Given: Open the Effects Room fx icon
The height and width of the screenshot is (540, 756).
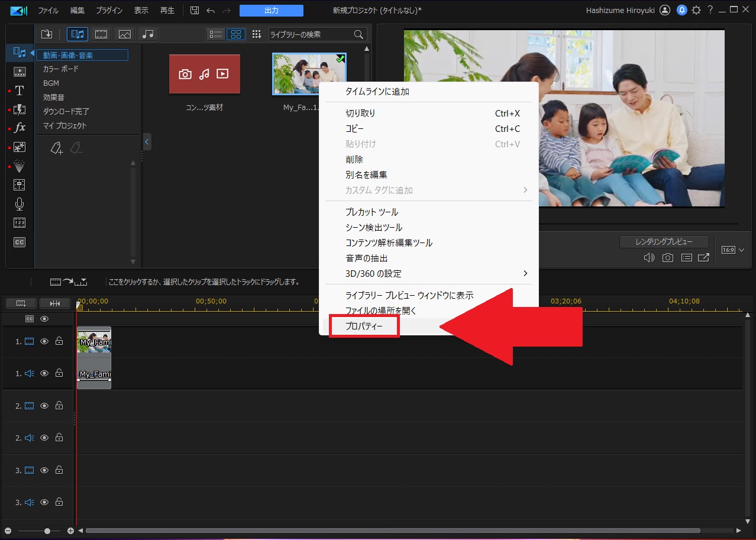Looking at the screenshot, I should pyautogui.click(x=20, y=128).
